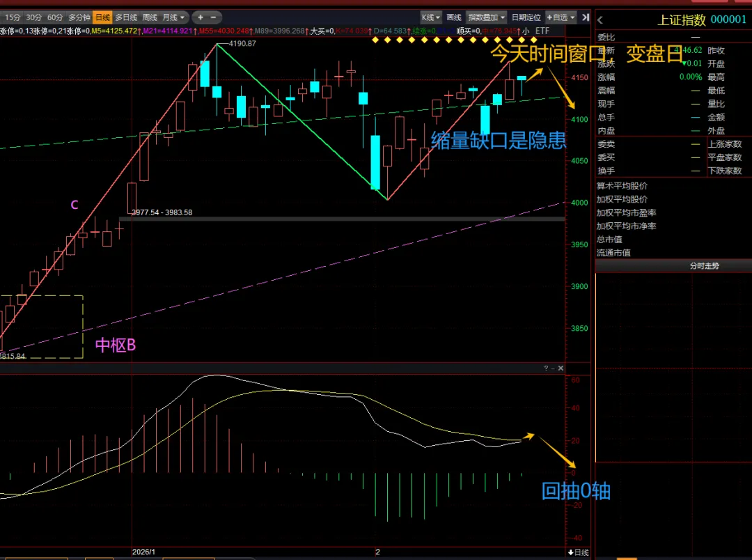Open the +自选 watchlist dropdown
The height and width of the screenshot is (560, 752).
pos(561,17)
